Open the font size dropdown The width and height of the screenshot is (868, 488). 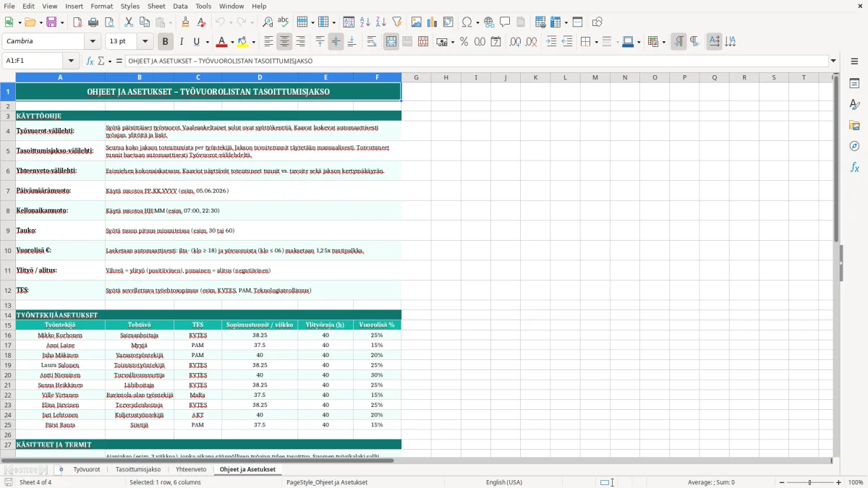[145, 42]
